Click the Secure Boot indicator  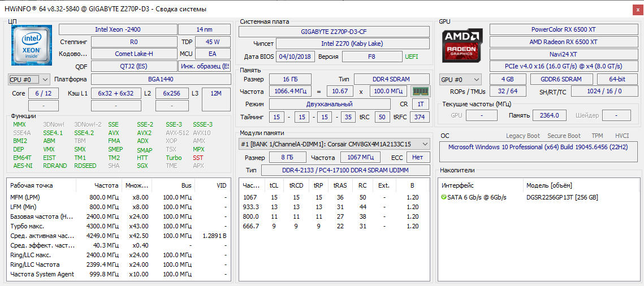point(564,136)
